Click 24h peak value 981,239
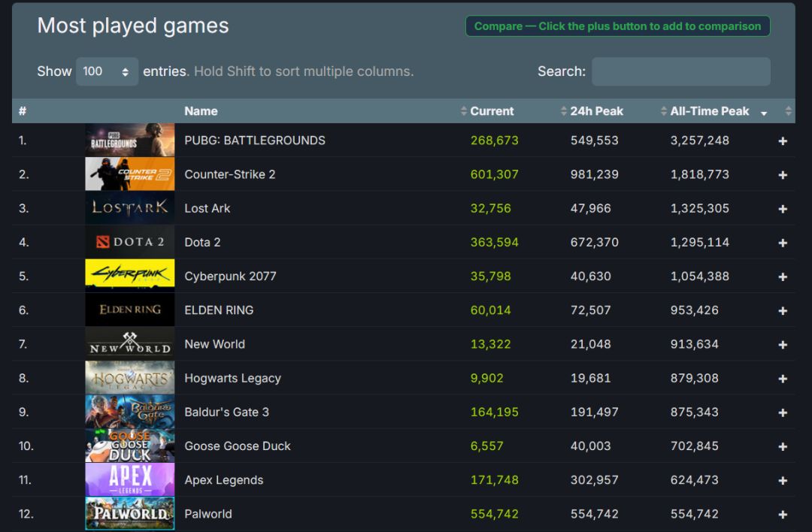The image size is (812, 532). [x=595, y=174]
